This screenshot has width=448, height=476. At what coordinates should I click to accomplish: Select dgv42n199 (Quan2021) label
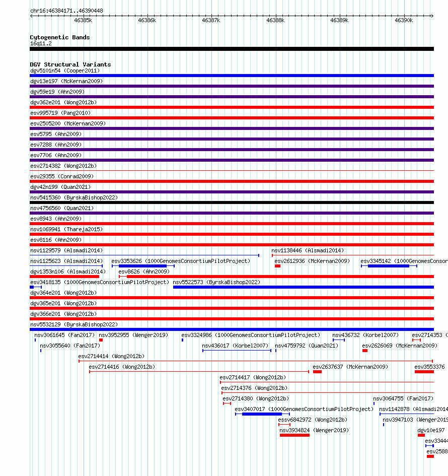click(x=60, y=187)
